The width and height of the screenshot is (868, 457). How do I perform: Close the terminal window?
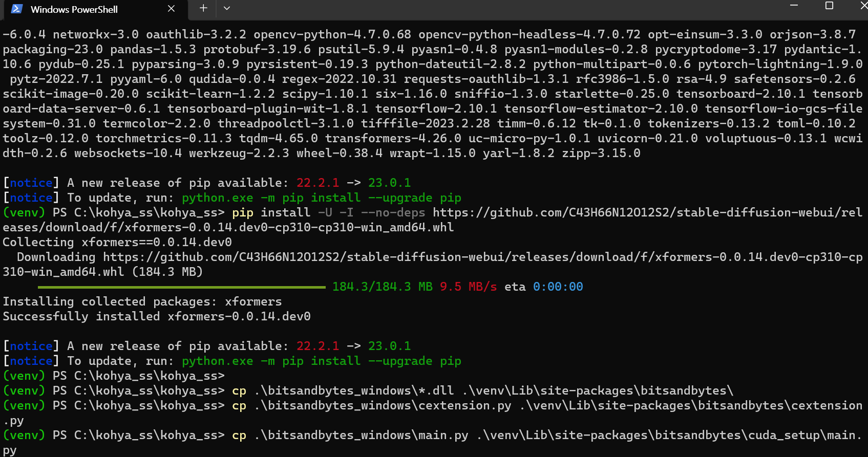click(863, 6)
